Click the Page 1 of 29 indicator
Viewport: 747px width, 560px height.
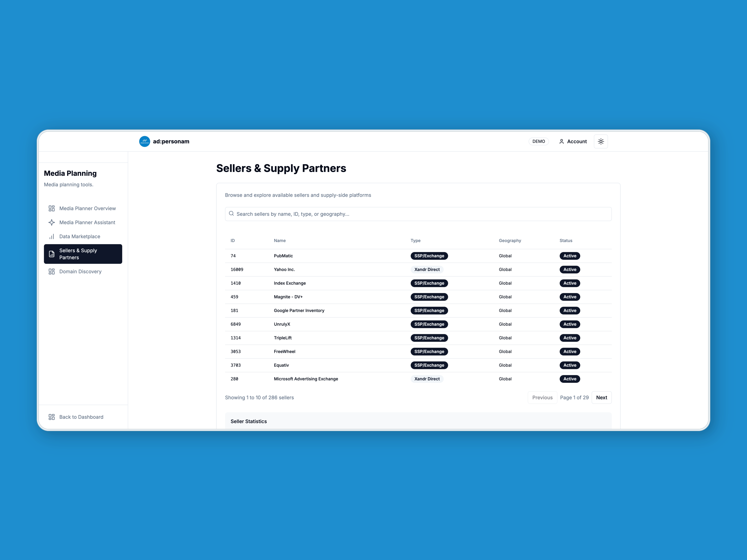click(x=574, y=397)
